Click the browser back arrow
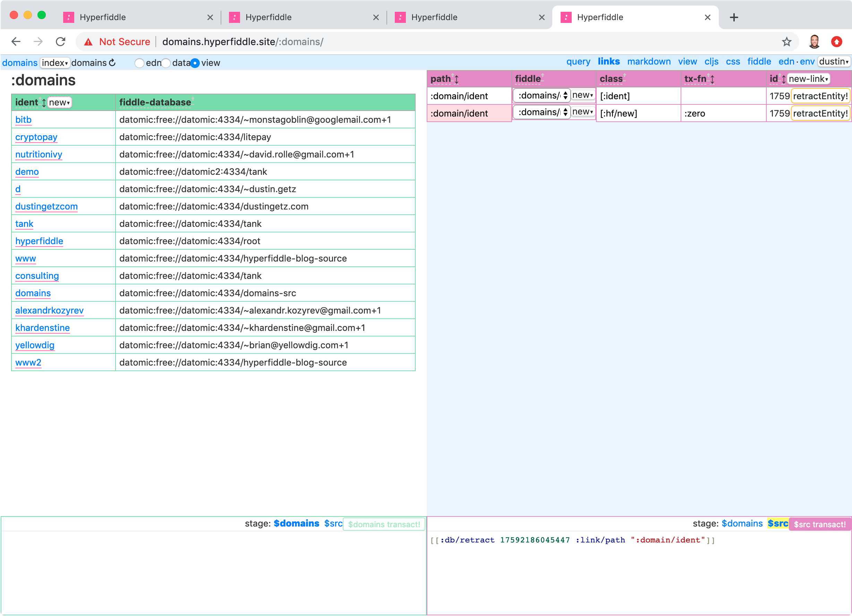The width and height of the screenshot is (852, 616). coord(16,42)
